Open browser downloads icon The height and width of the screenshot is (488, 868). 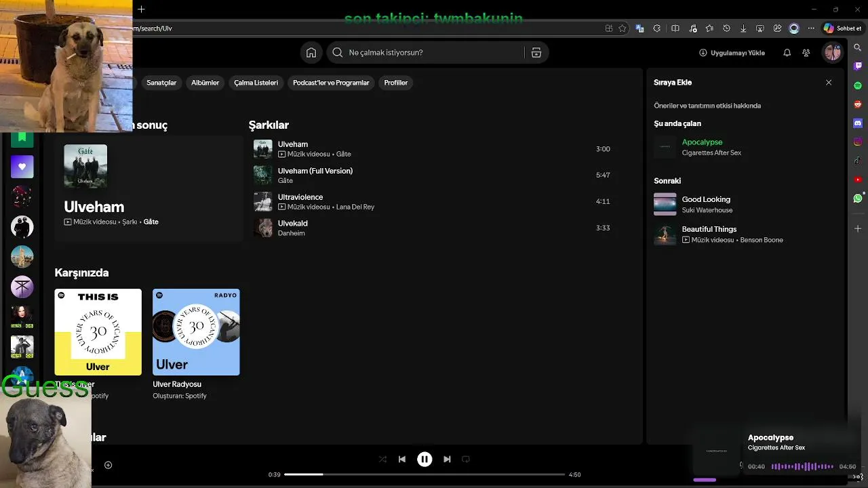(x=743, y=28)
